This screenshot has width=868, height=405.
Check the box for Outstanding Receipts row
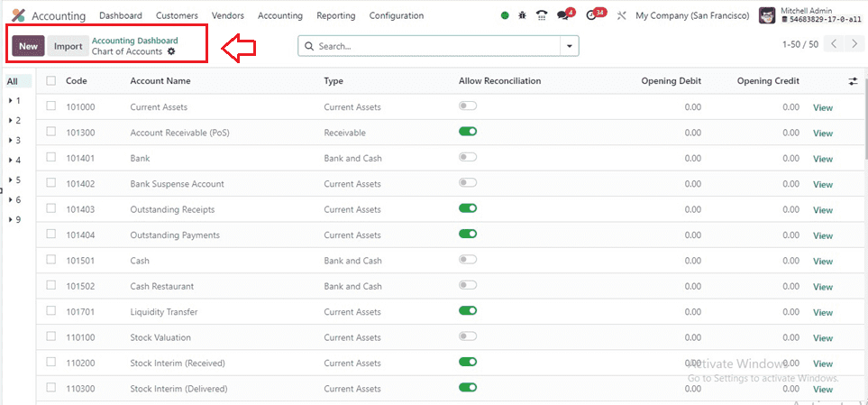[x=51, y=208]
